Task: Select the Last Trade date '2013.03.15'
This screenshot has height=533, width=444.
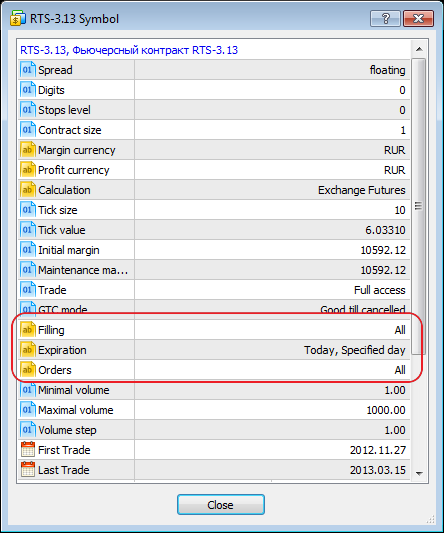Action: 378,470
